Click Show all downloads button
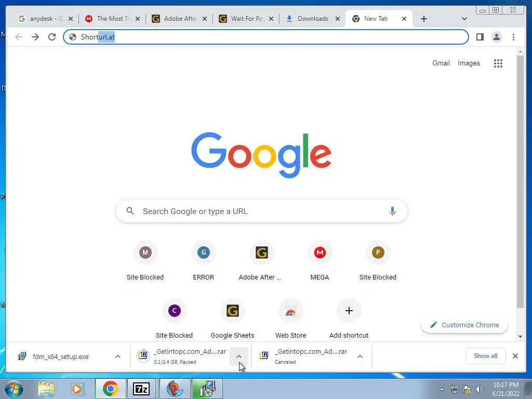The image size is (532, 399). [x=486, y=356]
